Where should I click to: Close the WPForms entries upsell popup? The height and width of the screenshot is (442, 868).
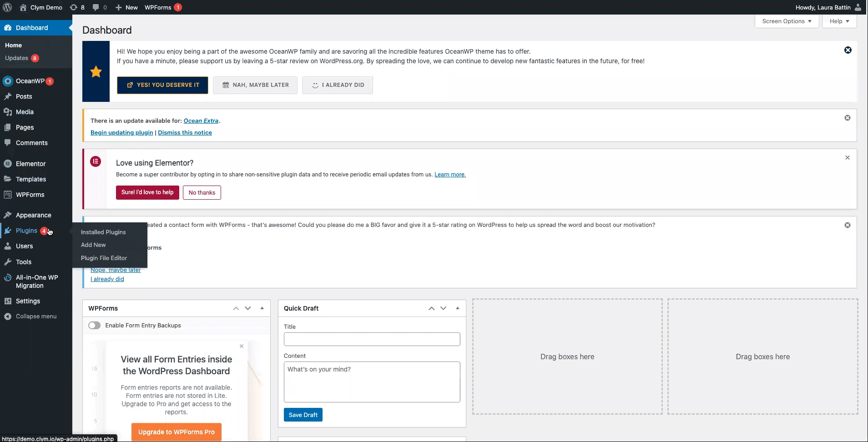[242, 347]
